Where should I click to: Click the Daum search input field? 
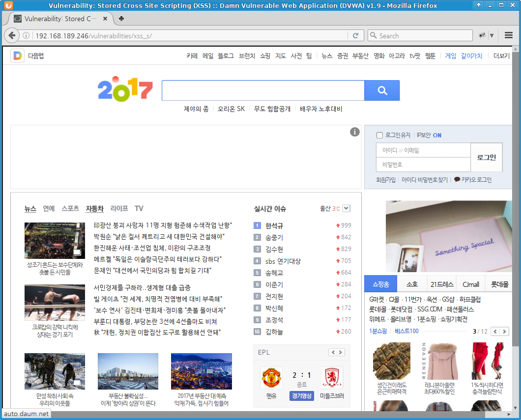pos(263,90)
